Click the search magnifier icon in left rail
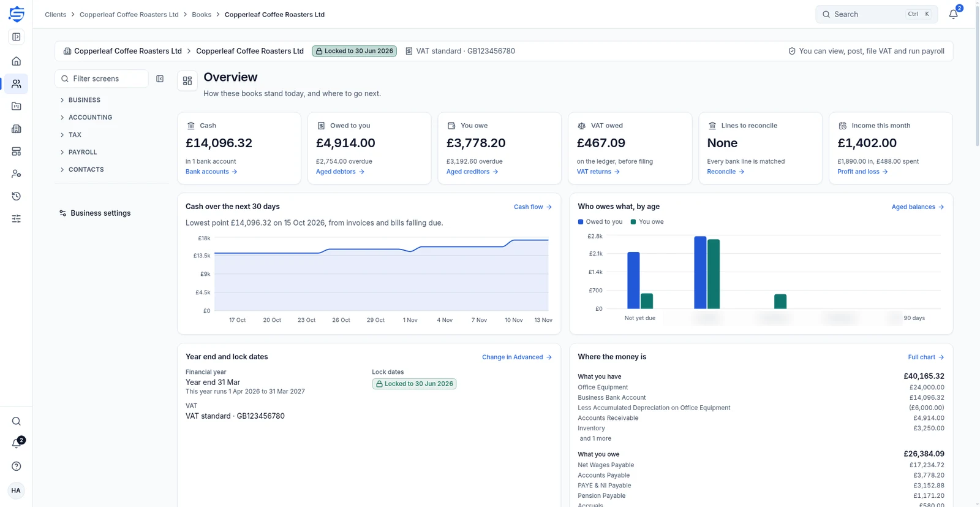This screenshot has width=980, height=507. tap(17, 421)
